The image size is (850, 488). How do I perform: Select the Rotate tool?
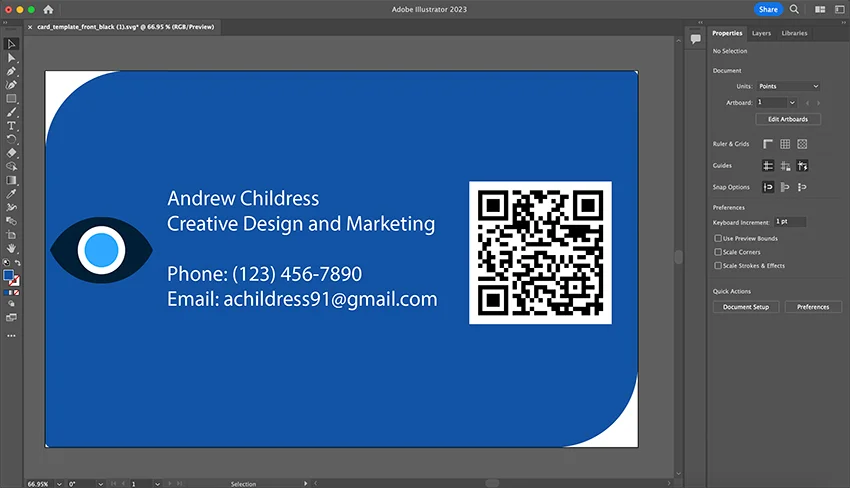coord(11,139)
